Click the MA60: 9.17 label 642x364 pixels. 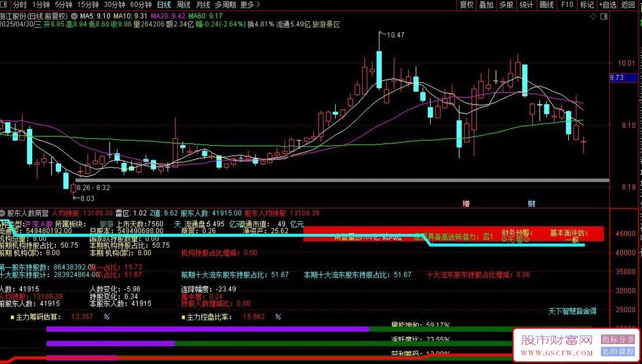tap(205, 17)
